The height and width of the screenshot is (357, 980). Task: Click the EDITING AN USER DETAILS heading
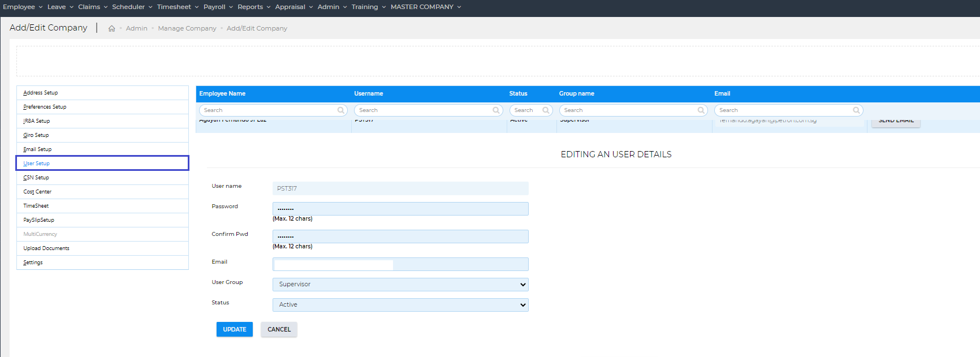coord(616,154)
